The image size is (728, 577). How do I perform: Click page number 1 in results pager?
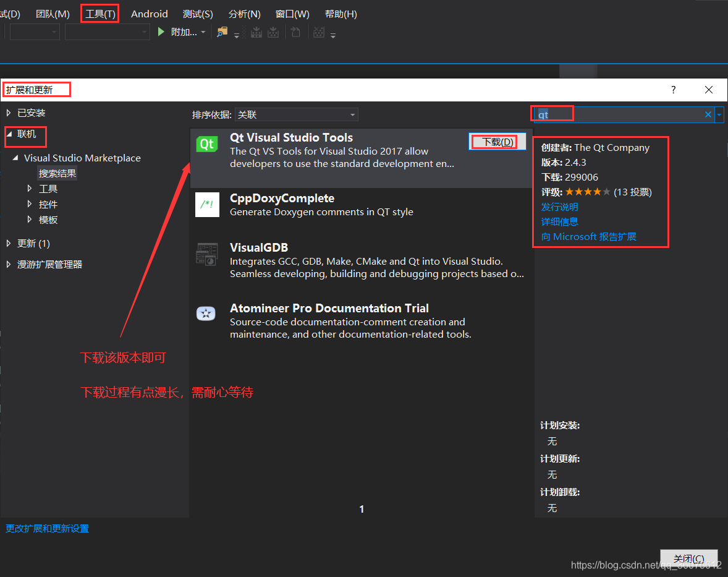tap(362, 509)
